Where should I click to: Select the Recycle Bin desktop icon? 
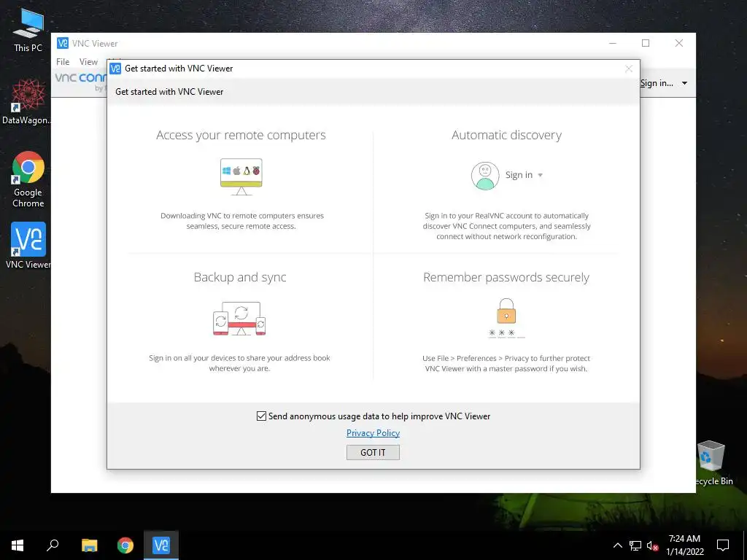pyautogui.click(x=712, y=462)
